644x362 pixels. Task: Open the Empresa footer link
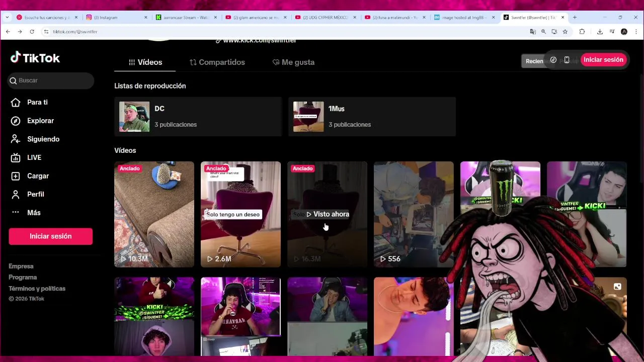point(21,266)
